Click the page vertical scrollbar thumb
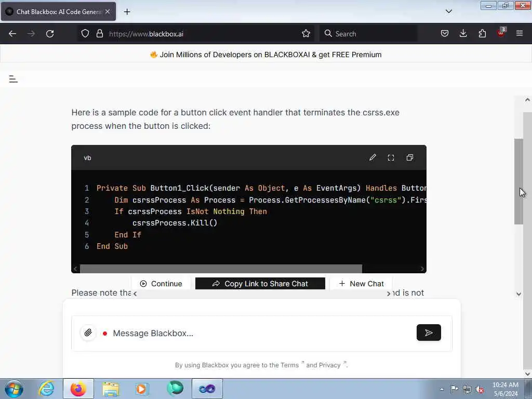This screenshot has width=532, height=399. (518, 181)
